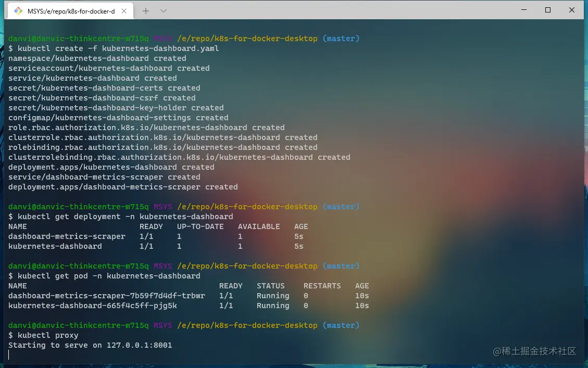Viewport: 588px width, 368px height.
Task: Click the 'rolebinding.rbac.authorization.k8s.io' output line
Action: 162,147
